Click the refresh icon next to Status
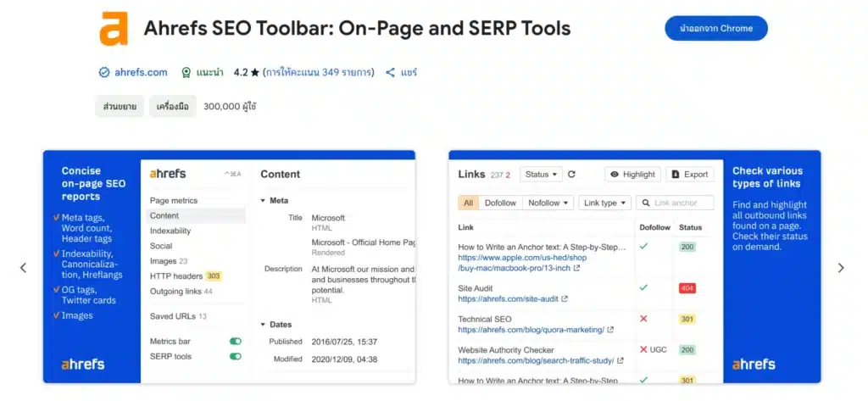868x401 pixels. pos(571,175)
